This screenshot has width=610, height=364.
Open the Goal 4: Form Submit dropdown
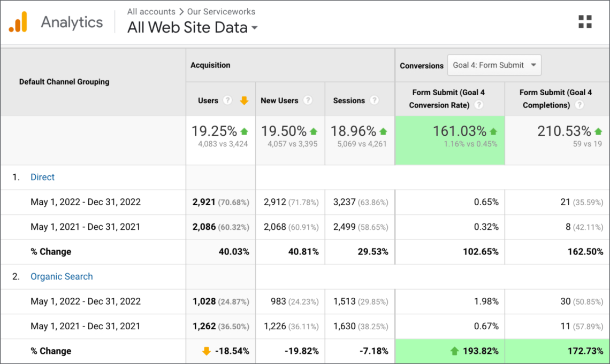(494, 65)
